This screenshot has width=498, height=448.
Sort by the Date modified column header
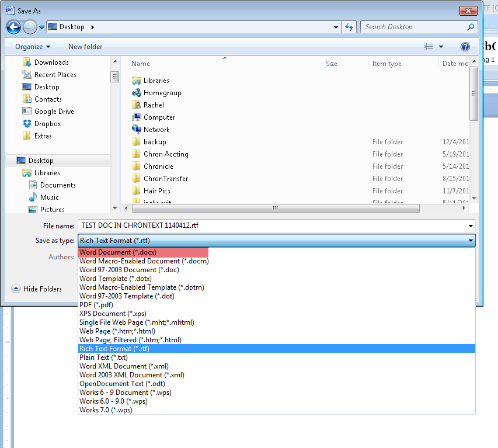point(454,64)
